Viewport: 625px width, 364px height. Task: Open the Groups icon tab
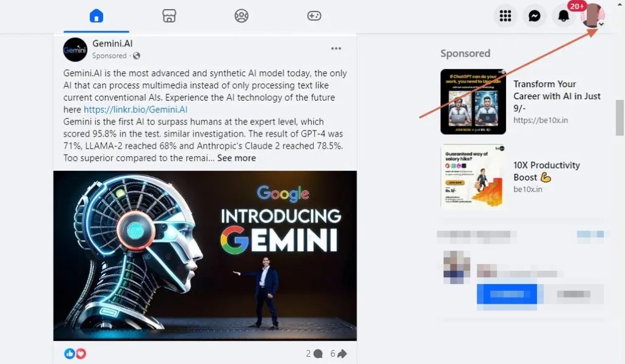pyautogui.click(x=242, y=16)
